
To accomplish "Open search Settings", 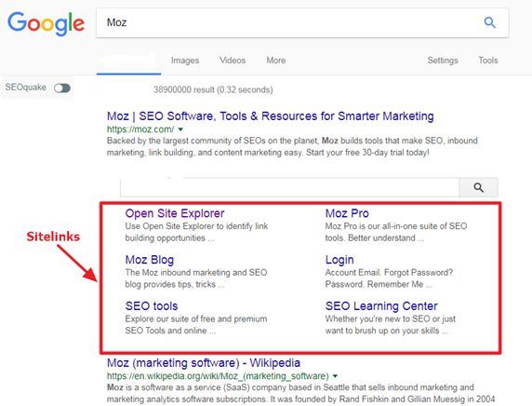I will (443, 61).
